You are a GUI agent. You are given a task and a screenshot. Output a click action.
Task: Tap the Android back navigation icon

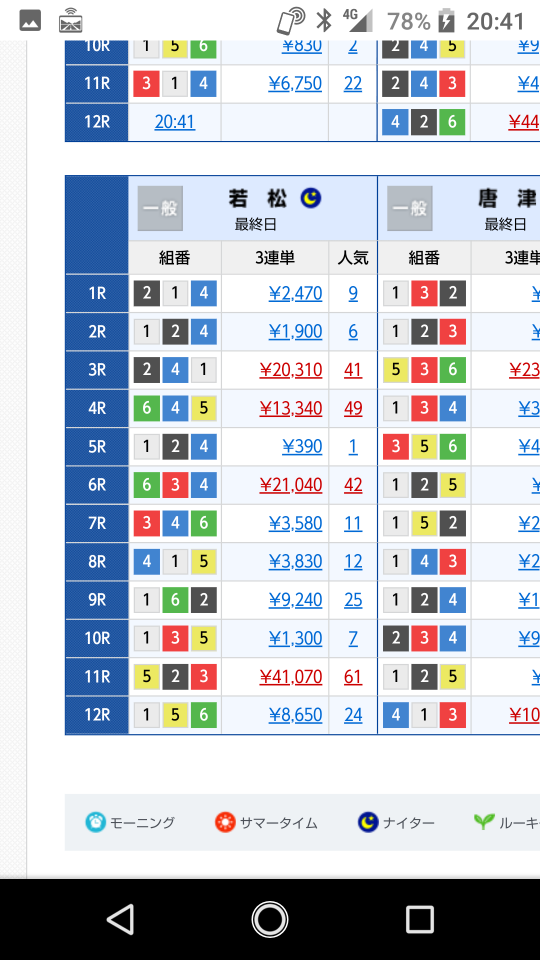(x=121, y=919)
